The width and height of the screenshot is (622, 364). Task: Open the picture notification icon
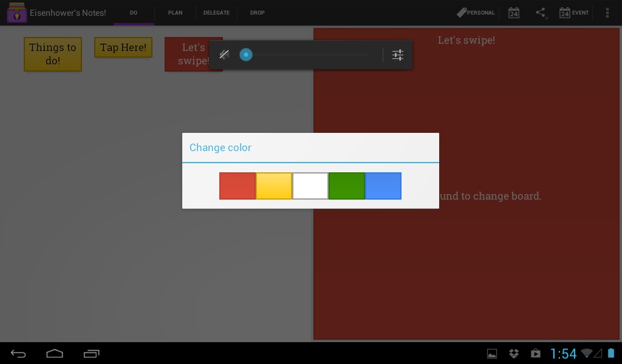click(x=492, y=353)
